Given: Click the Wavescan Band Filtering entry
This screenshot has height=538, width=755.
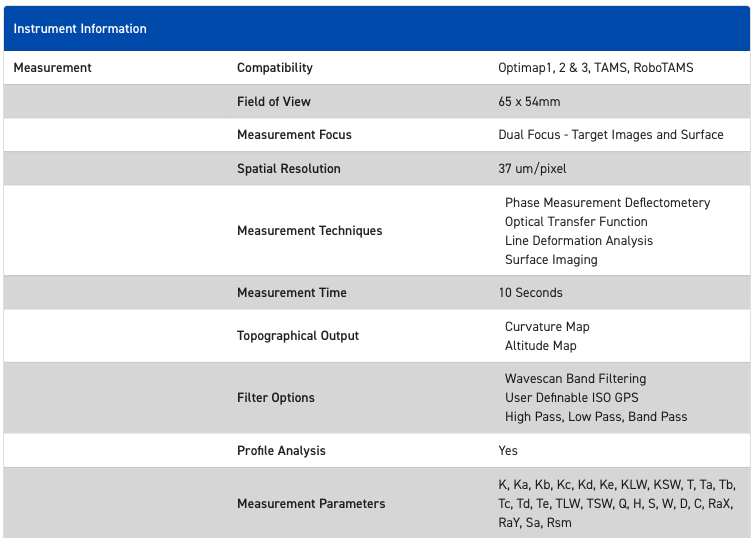Looking at the screenshot, I should (x=575, y=379).
